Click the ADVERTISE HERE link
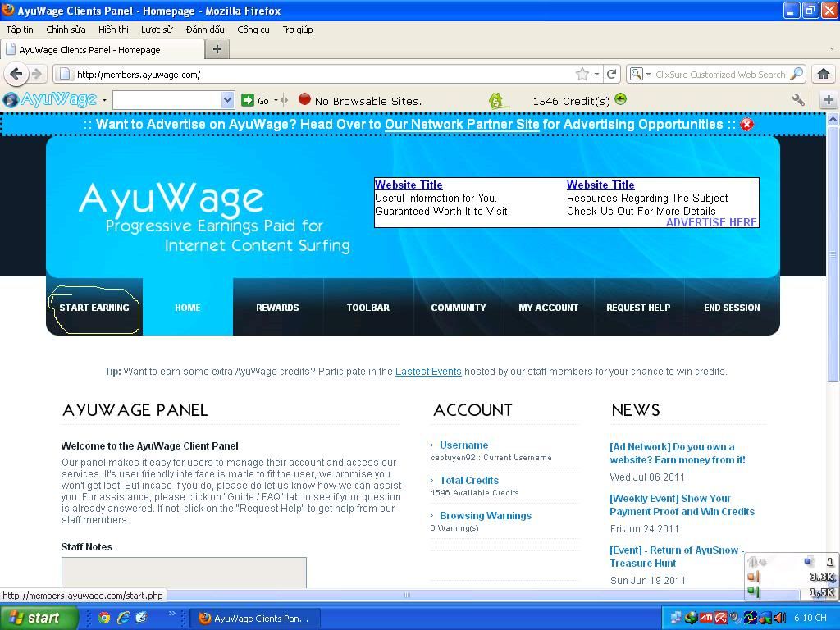This screenshot has width=840, height=630. click(x=711, y=222)
